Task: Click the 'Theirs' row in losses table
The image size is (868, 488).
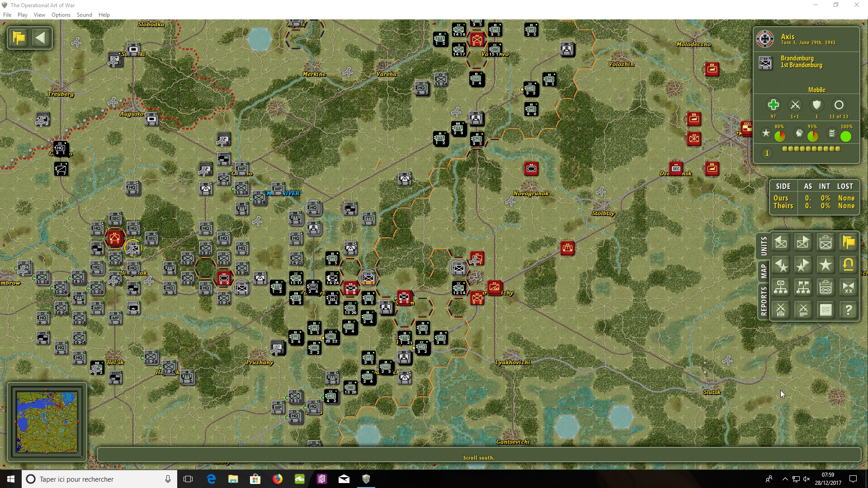Action: (814, 206)
